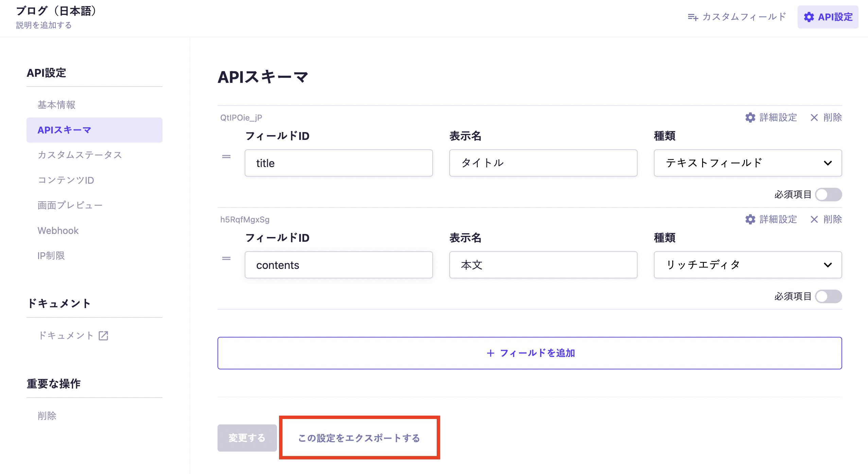Click the X delete icon for title field
868x474 pixels.
click(x=814, y=117)
